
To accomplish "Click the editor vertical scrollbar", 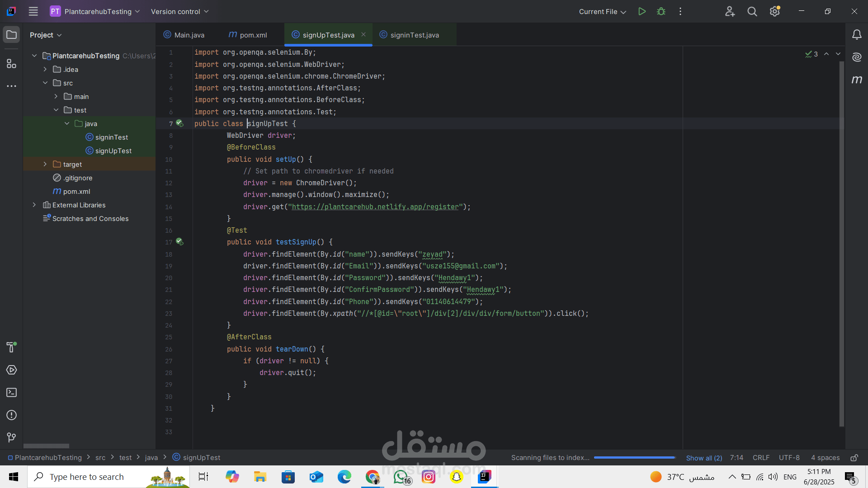I will point(841,244).
